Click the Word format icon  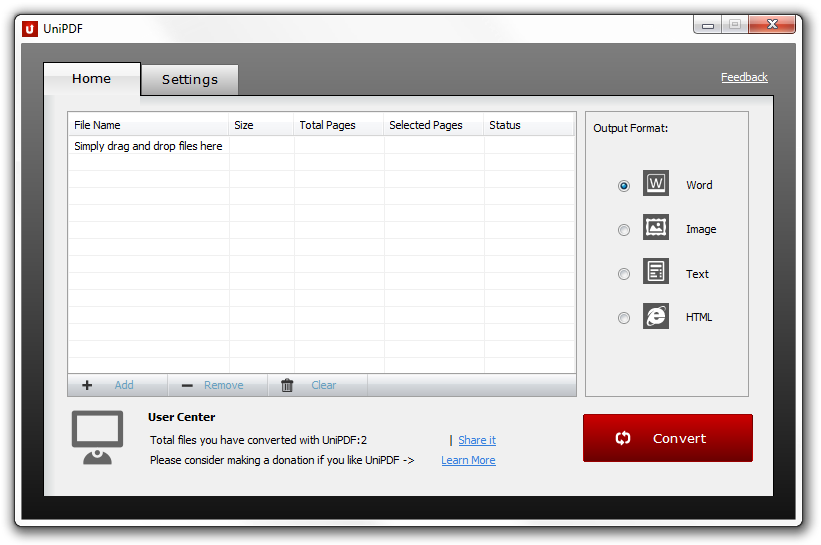click(x=656, y=183)
